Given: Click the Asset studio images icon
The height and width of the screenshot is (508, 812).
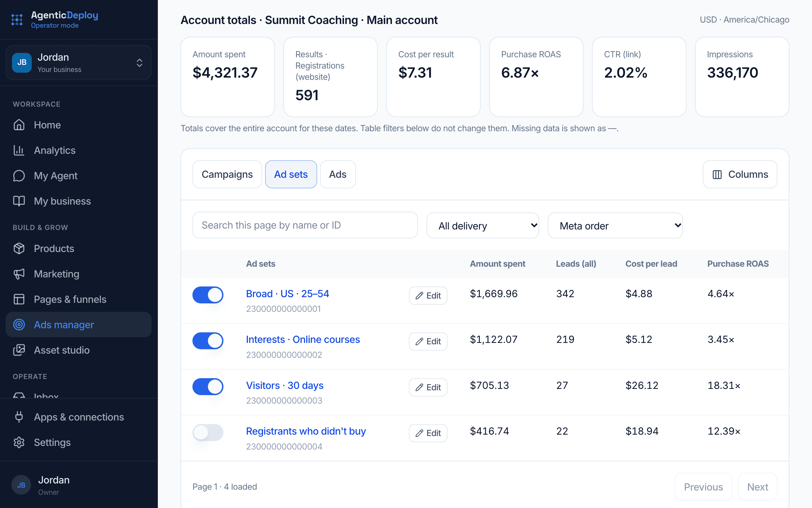Looking at the screenshot, I should (19, 350).
